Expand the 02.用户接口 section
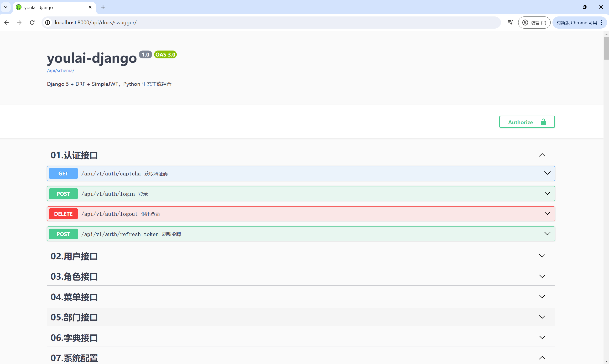The height and width of the screenshot is (364, 609). click(x=542, y=256)
